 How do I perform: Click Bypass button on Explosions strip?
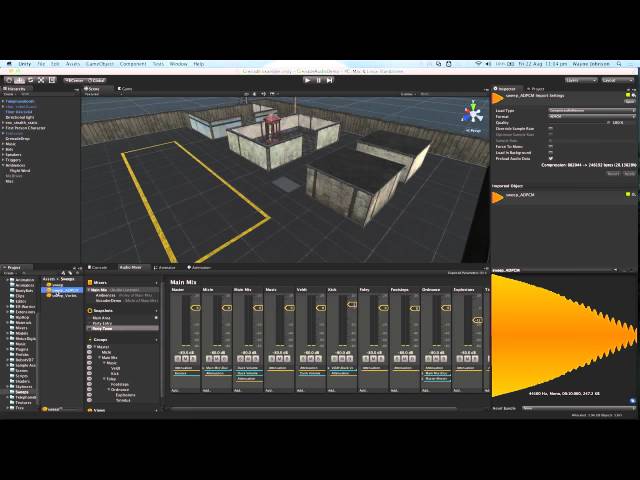(x=475, y=359)
